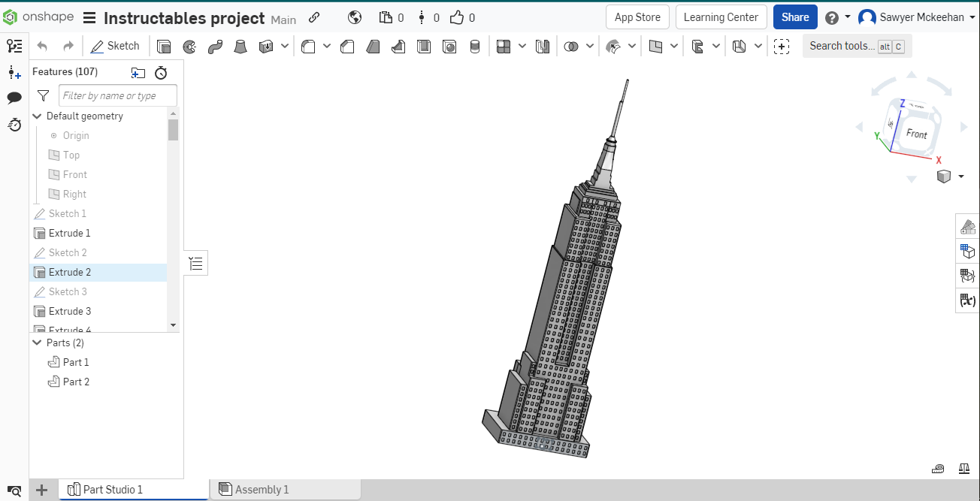Toggle the feature list sidebar icon
This screenshot has width=980, height=501.
[x=14, y=47]
